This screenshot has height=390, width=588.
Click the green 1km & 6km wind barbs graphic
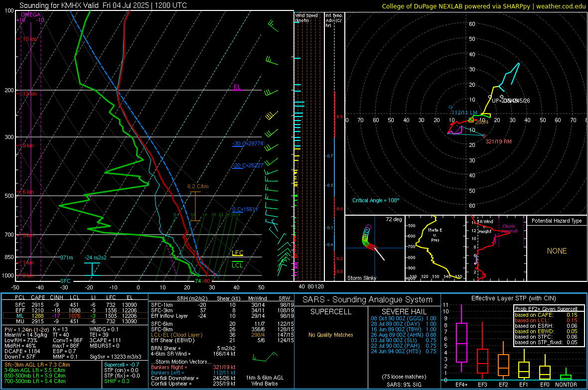[265, 357]
